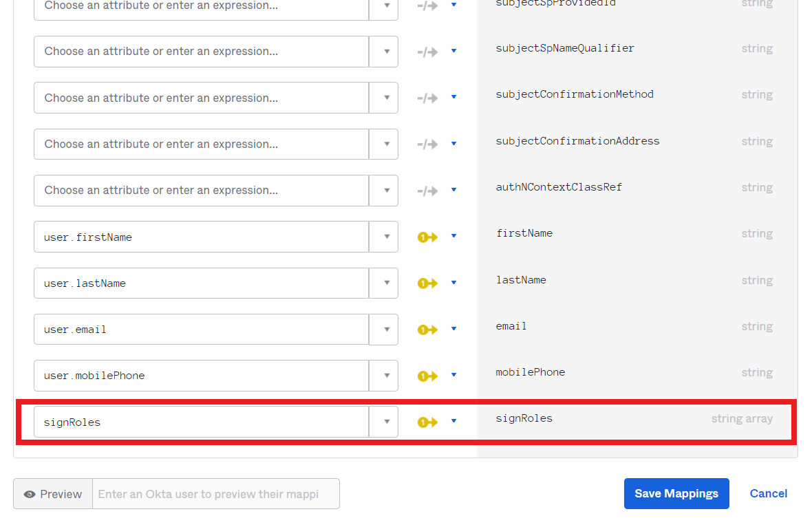Focus expression field for subjectConfirmationAddress
The width and height of the screenshot is (812, 527).
point(202,144)
